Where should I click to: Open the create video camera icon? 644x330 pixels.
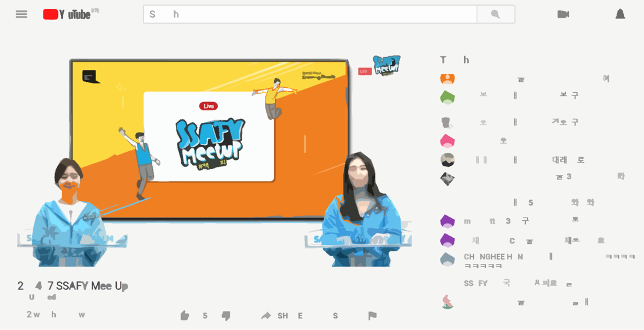(563, 14)
